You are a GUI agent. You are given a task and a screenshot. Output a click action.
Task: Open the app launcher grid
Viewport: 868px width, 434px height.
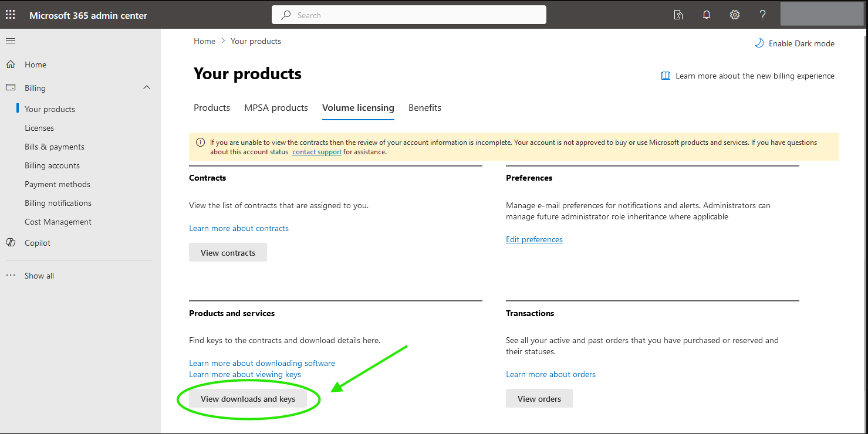[10, 14]
